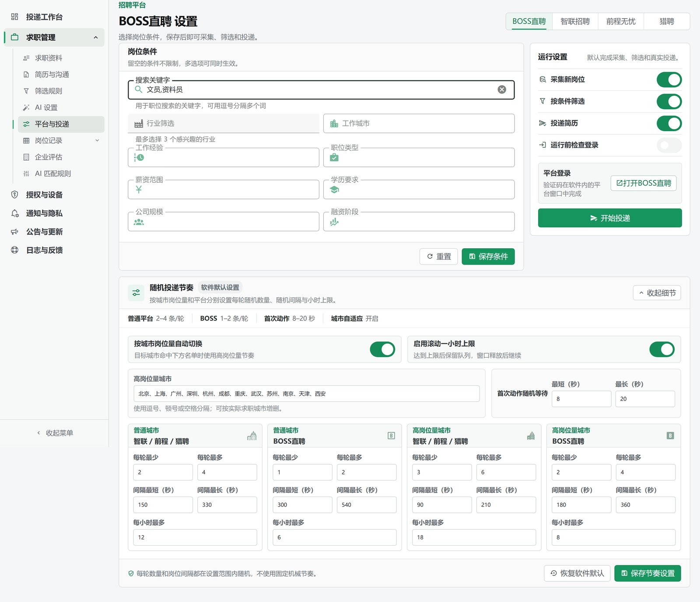Switch to the 前程无忧 tab
The height and width of the screenshot is (602, 700).
621,21
